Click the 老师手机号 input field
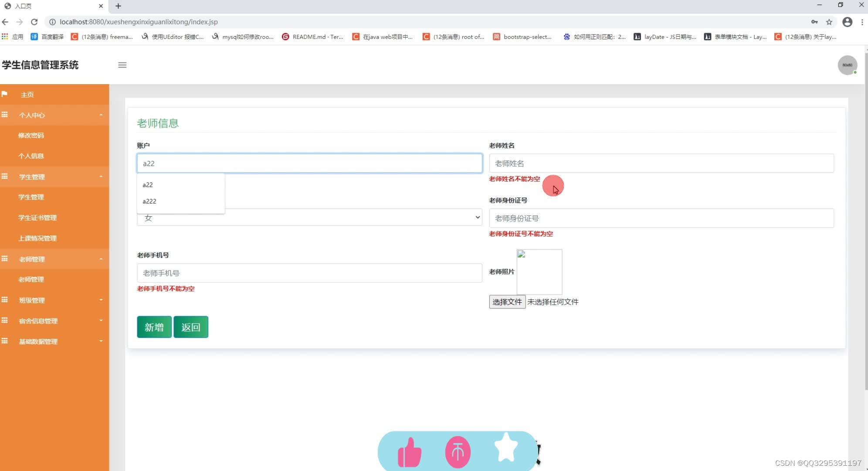 (x=309, y=273)
